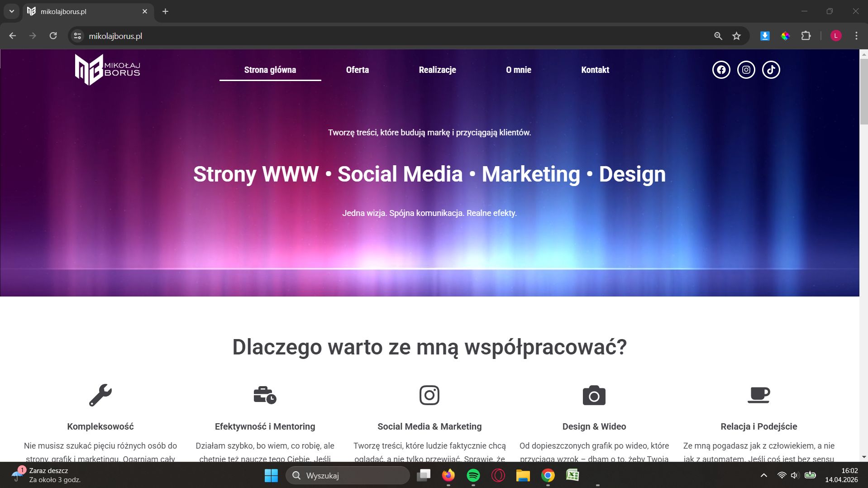Open a new browser tab
The image size is (868, 488).
tap(165, 11)
